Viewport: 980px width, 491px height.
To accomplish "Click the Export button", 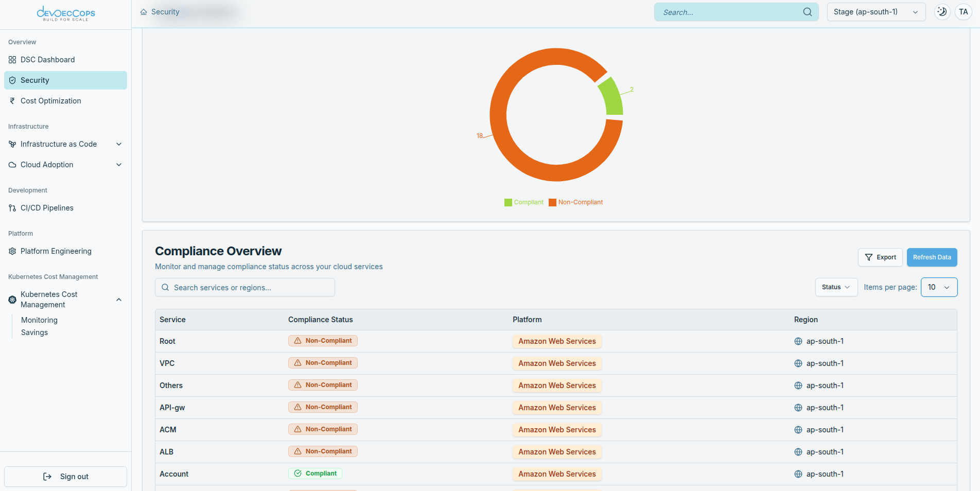I will pyautogui.click(x=880, y=257).
